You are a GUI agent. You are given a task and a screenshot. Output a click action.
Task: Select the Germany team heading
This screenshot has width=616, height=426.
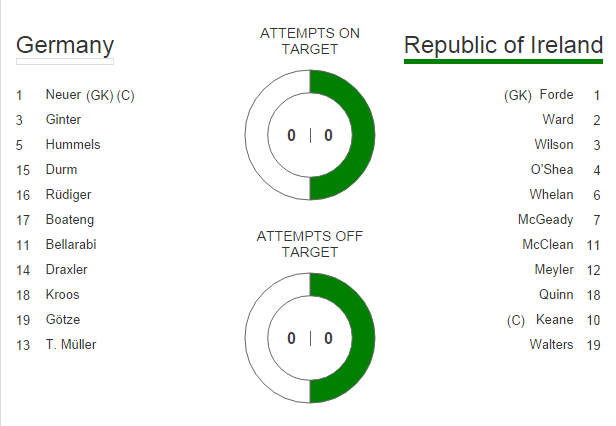click(x=65, y=46)
